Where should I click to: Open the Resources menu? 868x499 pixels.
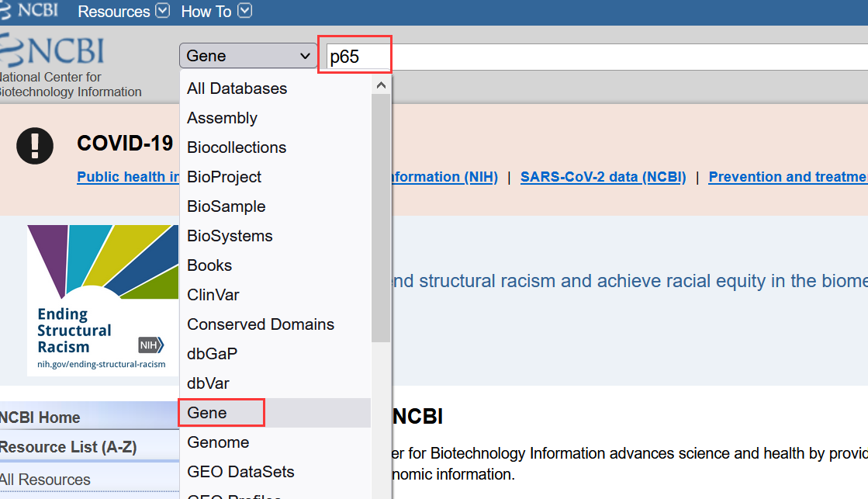(114, 12)
